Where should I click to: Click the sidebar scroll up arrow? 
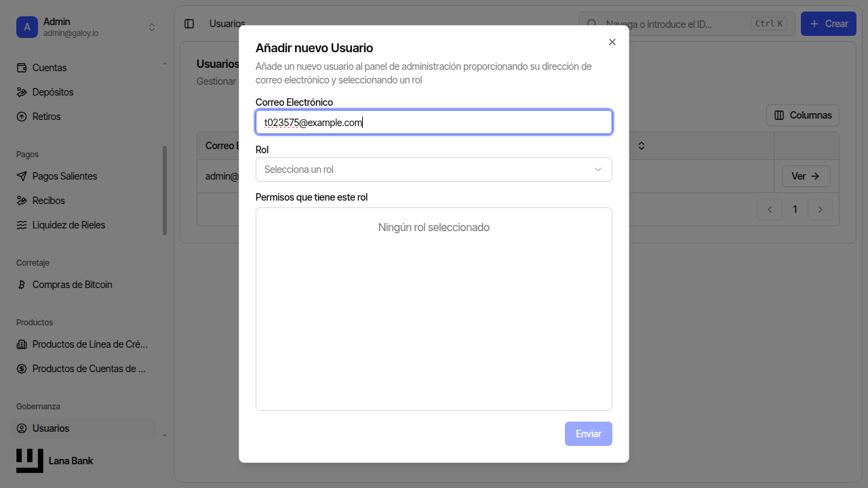[165, 64]
